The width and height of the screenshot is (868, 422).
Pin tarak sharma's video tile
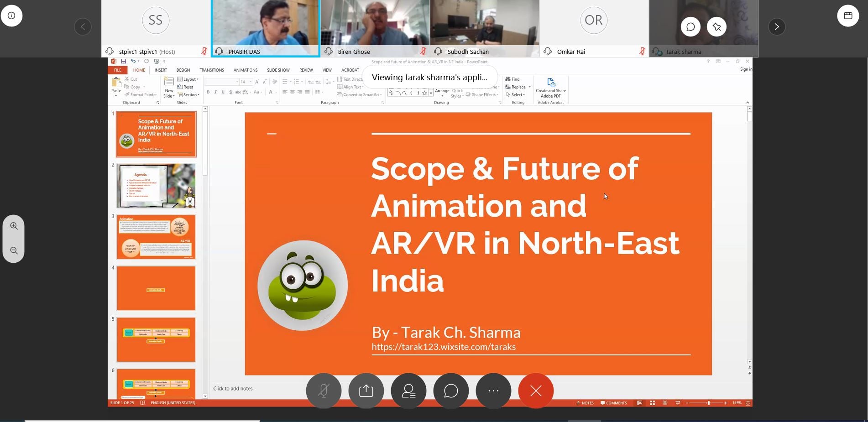coord(716,27)
